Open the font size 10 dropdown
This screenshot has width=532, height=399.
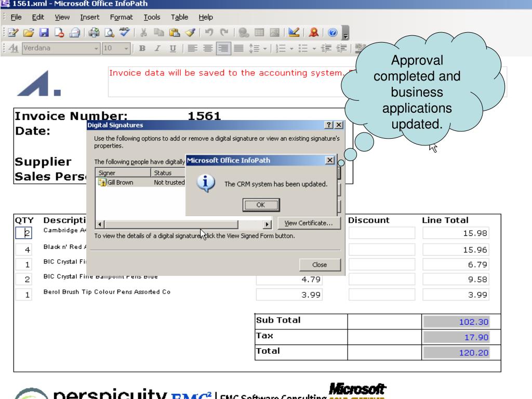(126, 48)
